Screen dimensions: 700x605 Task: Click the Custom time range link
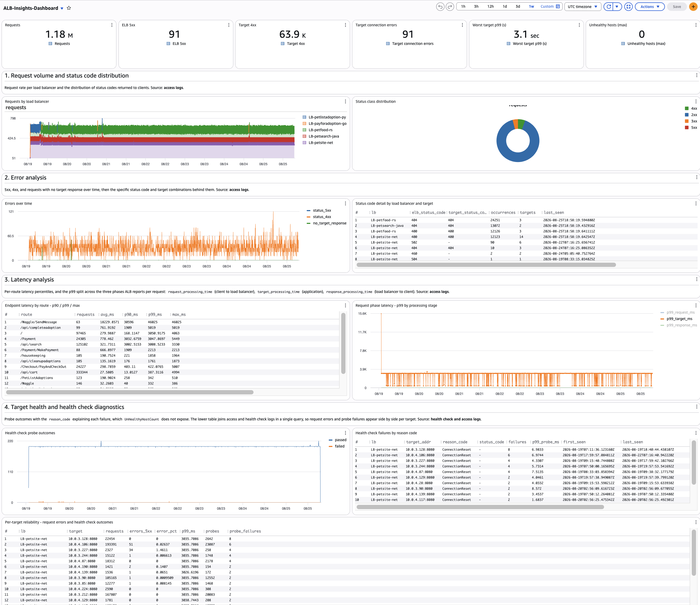click(x=547, y=6)
